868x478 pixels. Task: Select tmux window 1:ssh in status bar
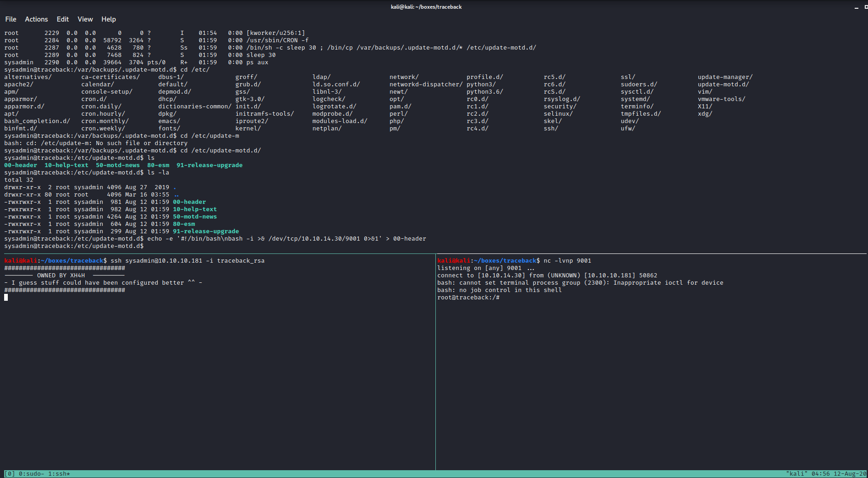tap(59, 474)
